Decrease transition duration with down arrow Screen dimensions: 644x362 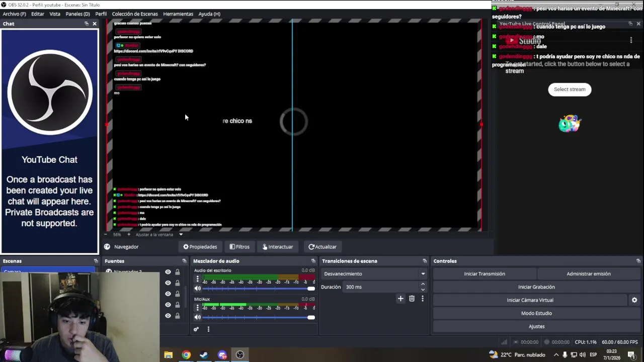click(423, 290)
